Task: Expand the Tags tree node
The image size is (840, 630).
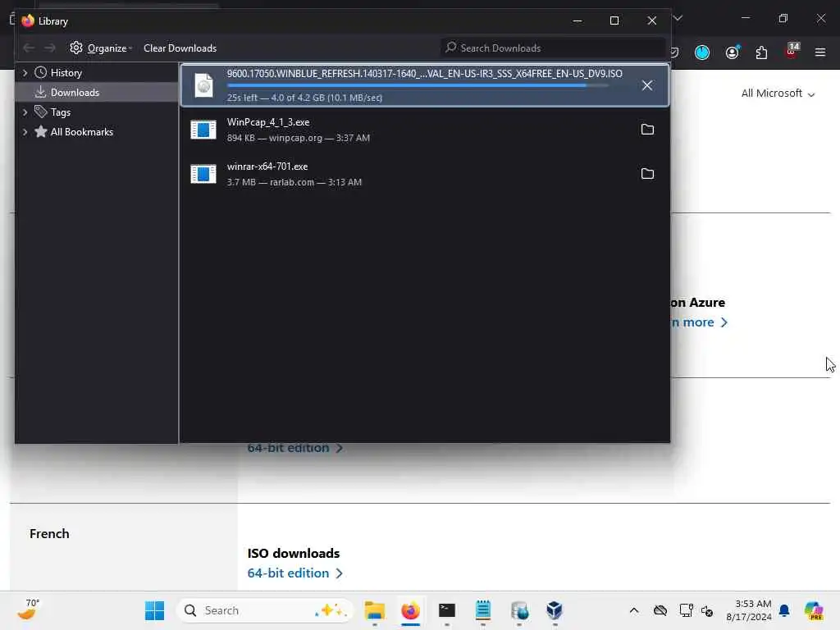Action: click(25, 112)
